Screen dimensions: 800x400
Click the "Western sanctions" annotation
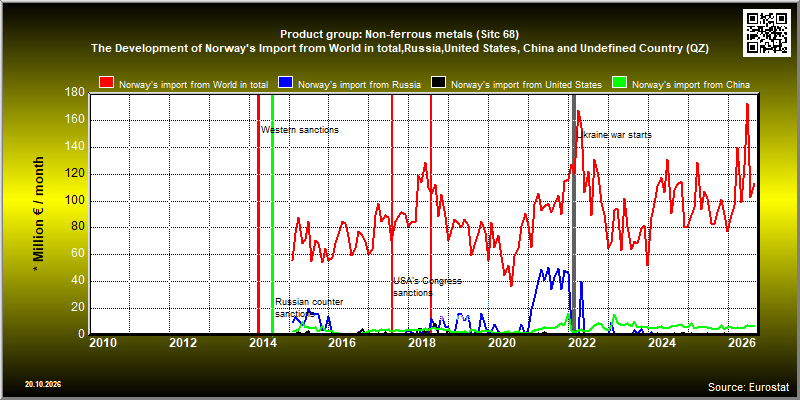(300, 130)
